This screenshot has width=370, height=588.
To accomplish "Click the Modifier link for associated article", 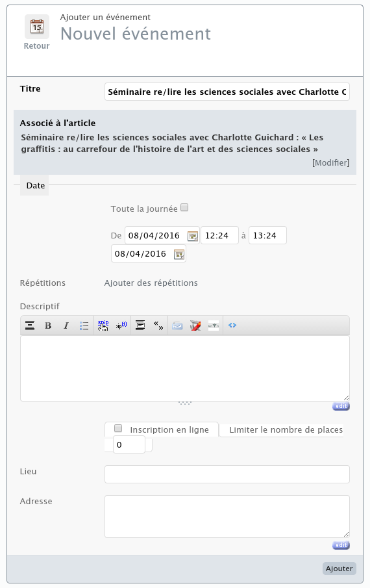I will coord(330,162).
